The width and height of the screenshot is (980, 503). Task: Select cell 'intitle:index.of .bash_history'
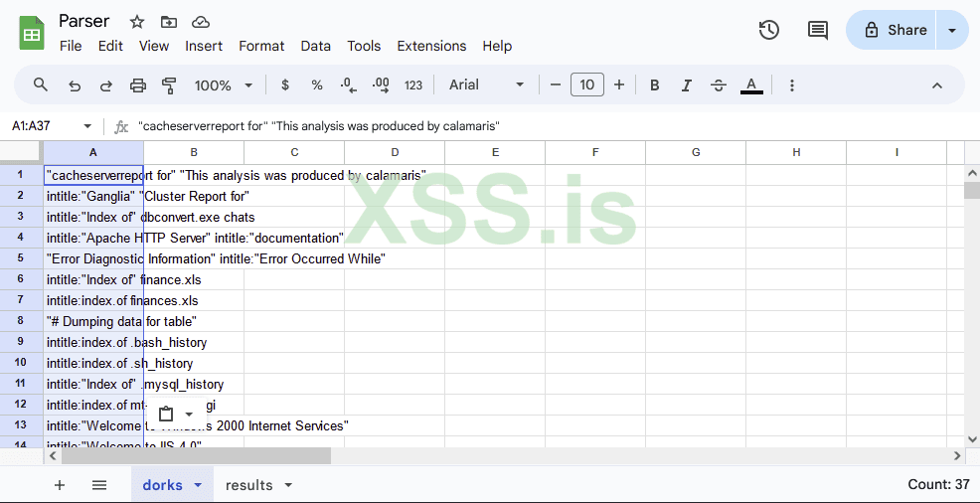point(93,342)
